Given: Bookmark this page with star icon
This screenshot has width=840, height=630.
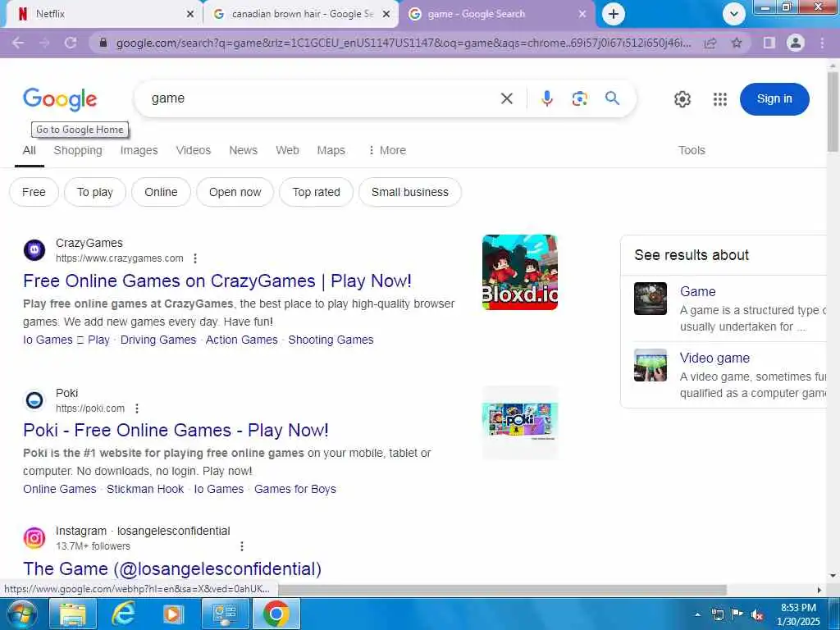Looking at the screenshot, I should click(737, 43).
